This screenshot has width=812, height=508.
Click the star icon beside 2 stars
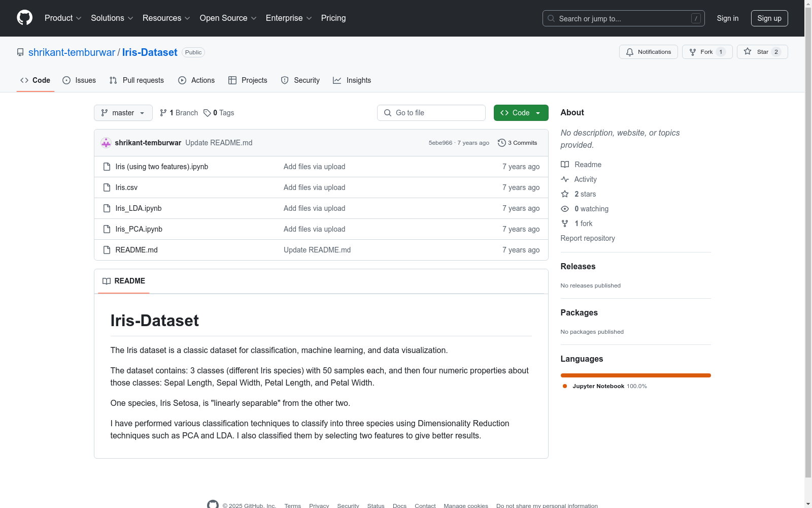(565, 194)
